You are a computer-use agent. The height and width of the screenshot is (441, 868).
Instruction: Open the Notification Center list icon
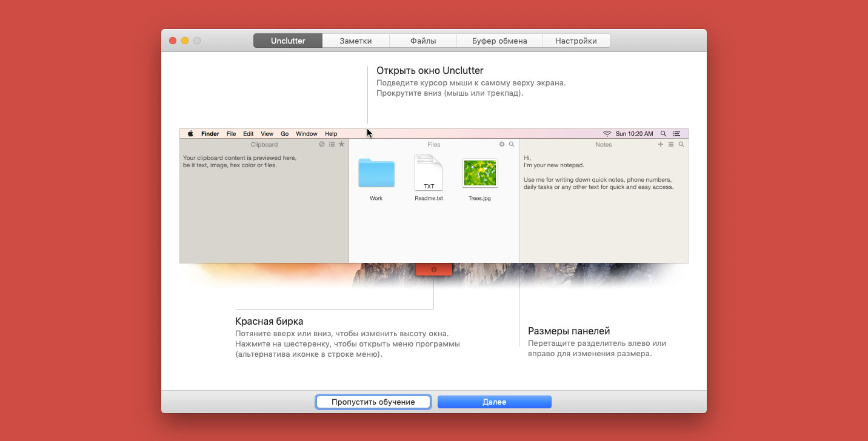click(x=676, y=134)
